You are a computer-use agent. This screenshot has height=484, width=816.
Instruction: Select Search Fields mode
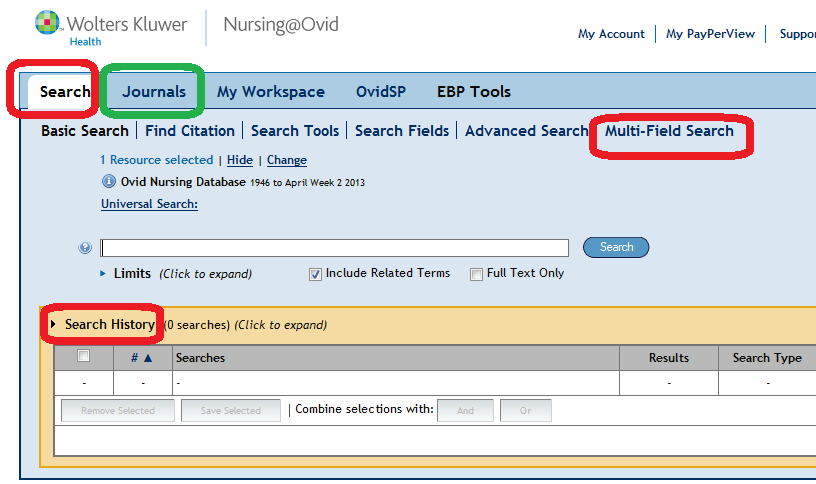pyautogui.click(x=402, y=131)
